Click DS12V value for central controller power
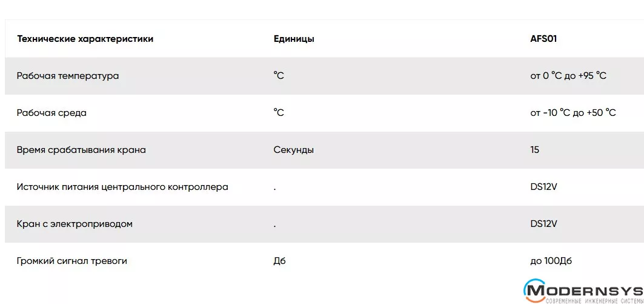 [543, 187]
